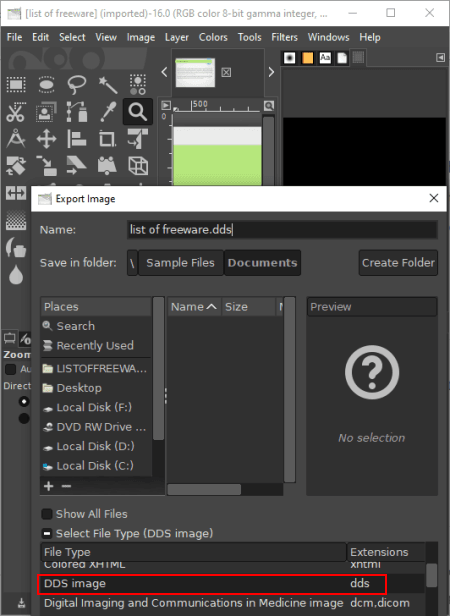This screenshot has height=616, width=450.
Task: Select the Ellipse Select tool
Action: pyautogui.click(x=46, y=84)
